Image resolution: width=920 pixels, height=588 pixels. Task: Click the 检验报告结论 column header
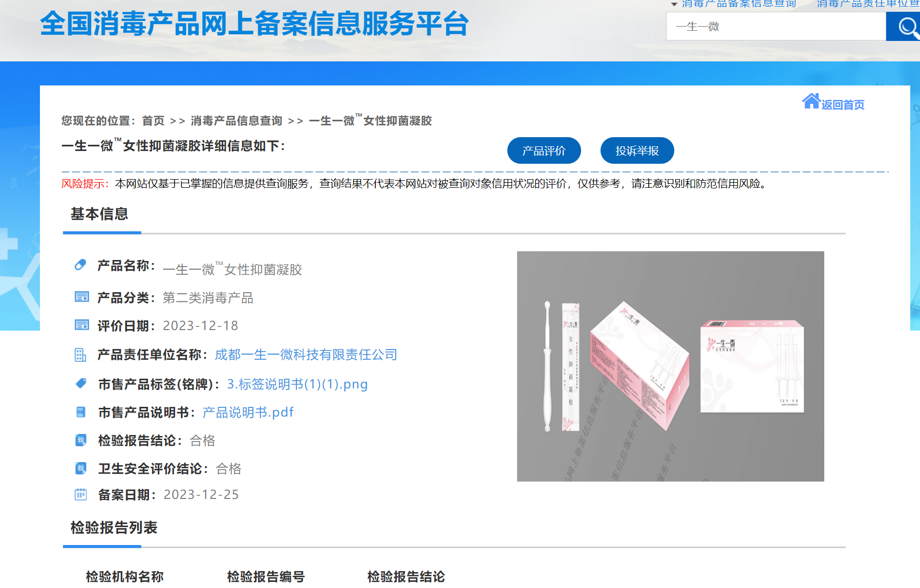(406, 577)
